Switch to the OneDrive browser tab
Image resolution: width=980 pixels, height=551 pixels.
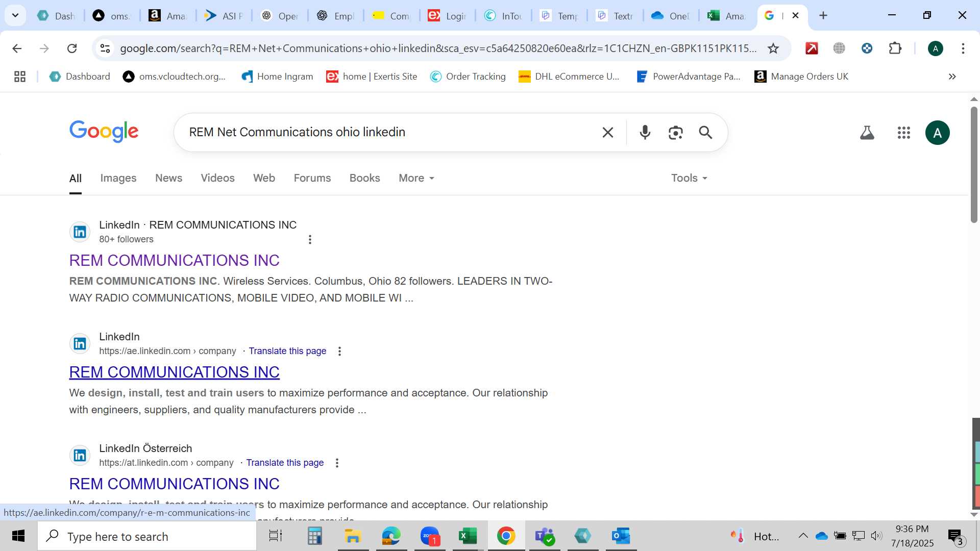(670, 16)
